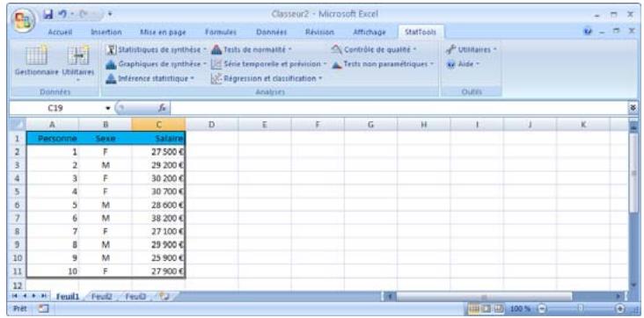Viewport: 644px width, 318px height.
Task: Select the Personne header cell
Action: click(53, 138)
